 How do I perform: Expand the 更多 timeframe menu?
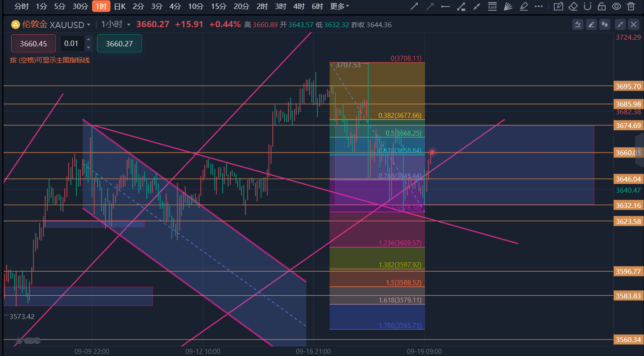(x=340, y=6)
